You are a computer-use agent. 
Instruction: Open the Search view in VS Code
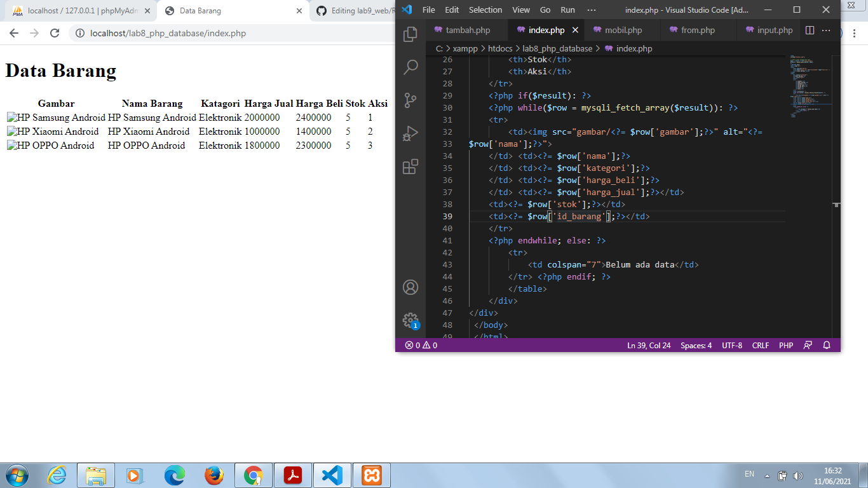coord(410,67)
